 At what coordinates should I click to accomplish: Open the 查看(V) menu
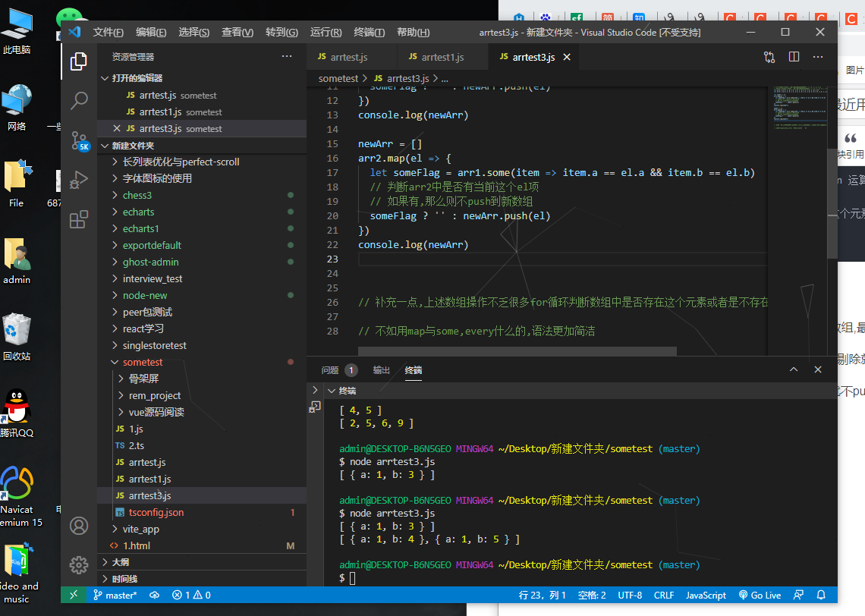(x=237, y=33)
